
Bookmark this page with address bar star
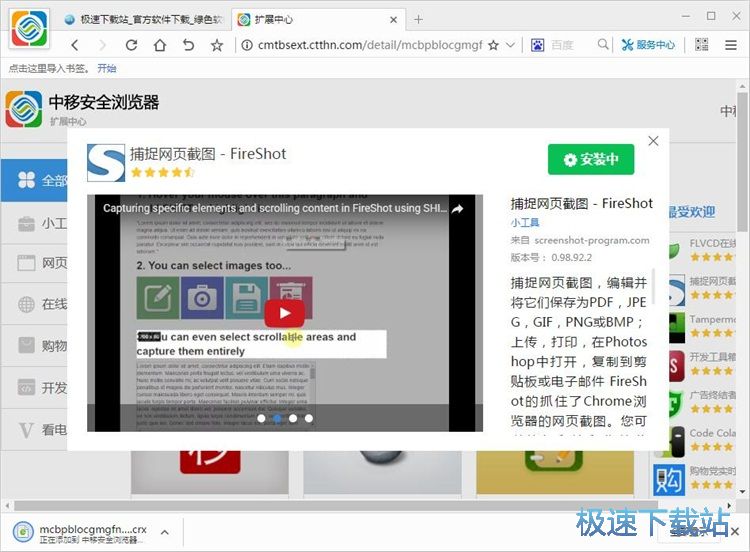pos(493,45)
